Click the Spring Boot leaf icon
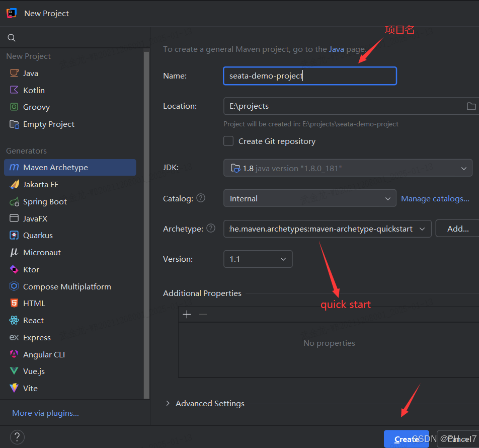 point(14,202)
